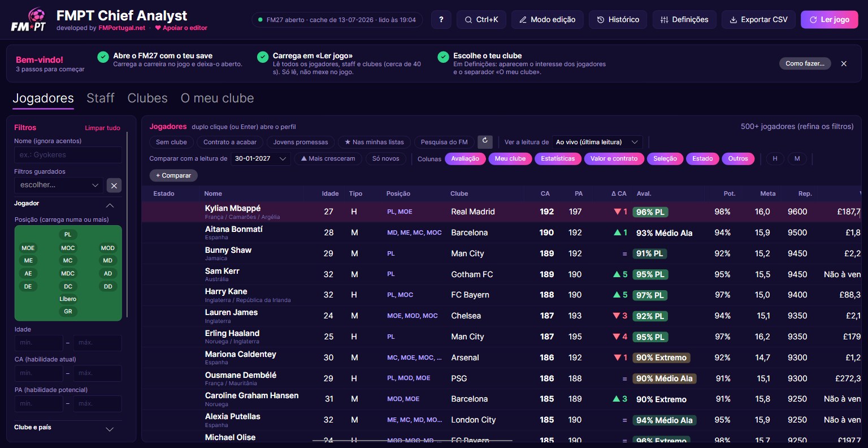868x448 pixels.
Task: Dismiss the Bem-vindo welcome banner
Action: coord(844,63)
